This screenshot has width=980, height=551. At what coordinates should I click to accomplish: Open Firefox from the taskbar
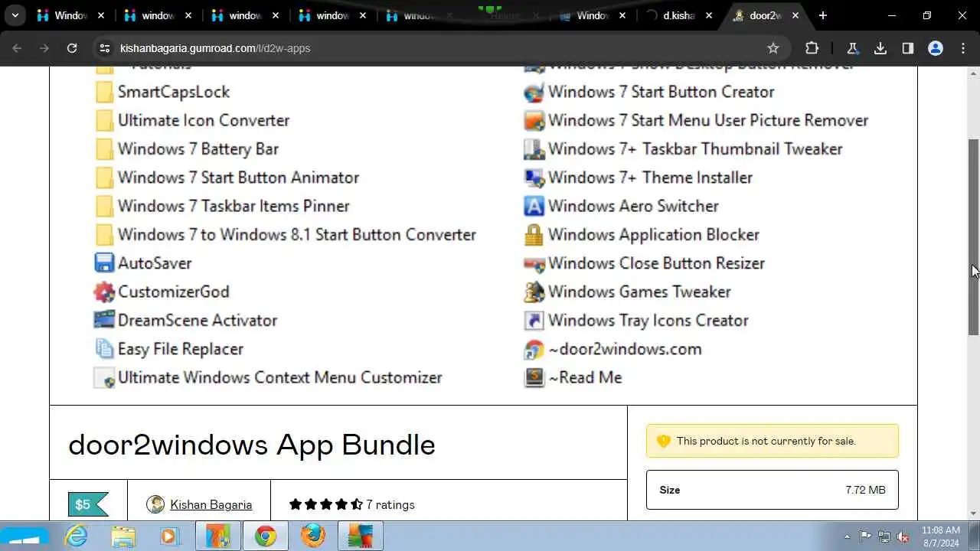click(313, 536)
